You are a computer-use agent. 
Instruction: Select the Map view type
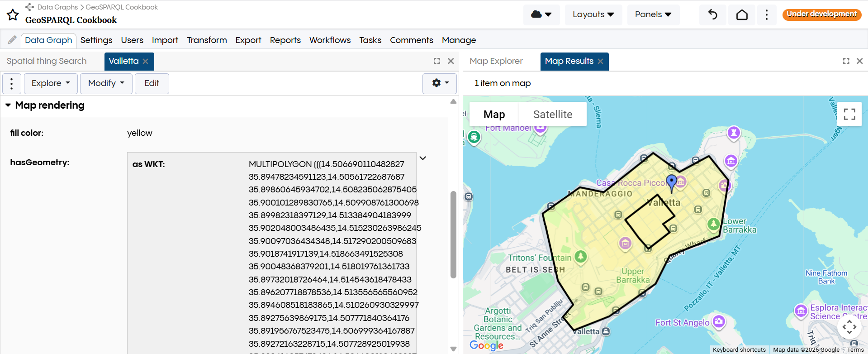tap(494, 115)
